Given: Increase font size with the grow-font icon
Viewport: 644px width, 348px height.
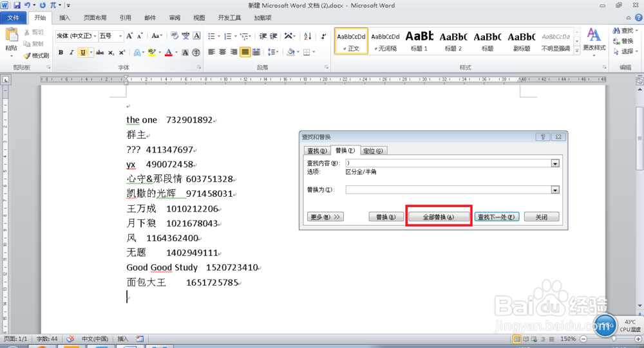Looking at the screenshot, I should 129,36.
